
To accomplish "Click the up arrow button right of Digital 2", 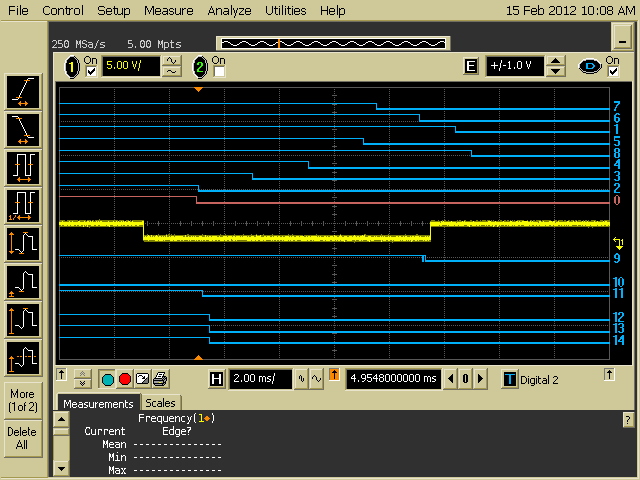I will pos(609,374).
